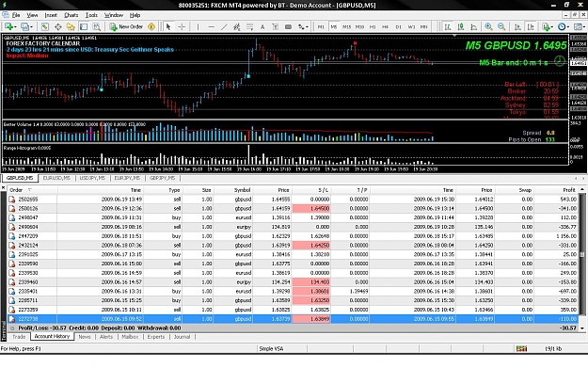
Task: Enable the Crosshair cursor mode
Action: 182,26
